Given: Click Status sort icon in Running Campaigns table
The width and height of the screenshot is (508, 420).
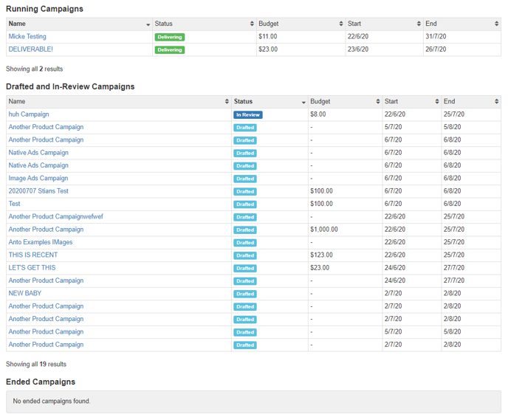Looking at the screenshot, I should point(251,24).
